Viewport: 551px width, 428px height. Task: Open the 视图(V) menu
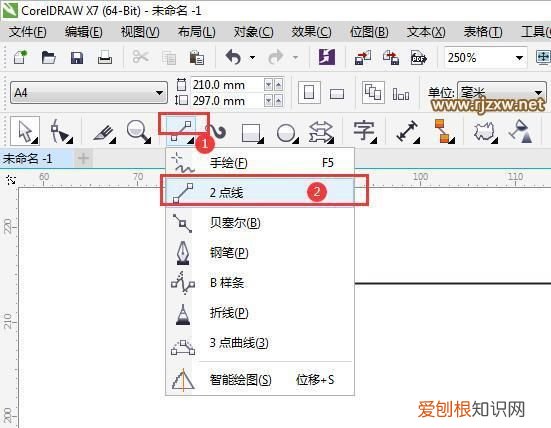coord(140,32)
